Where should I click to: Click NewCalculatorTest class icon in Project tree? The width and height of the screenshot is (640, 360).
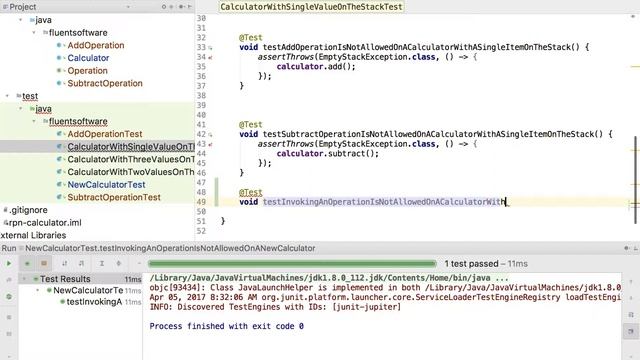point(60,184)
